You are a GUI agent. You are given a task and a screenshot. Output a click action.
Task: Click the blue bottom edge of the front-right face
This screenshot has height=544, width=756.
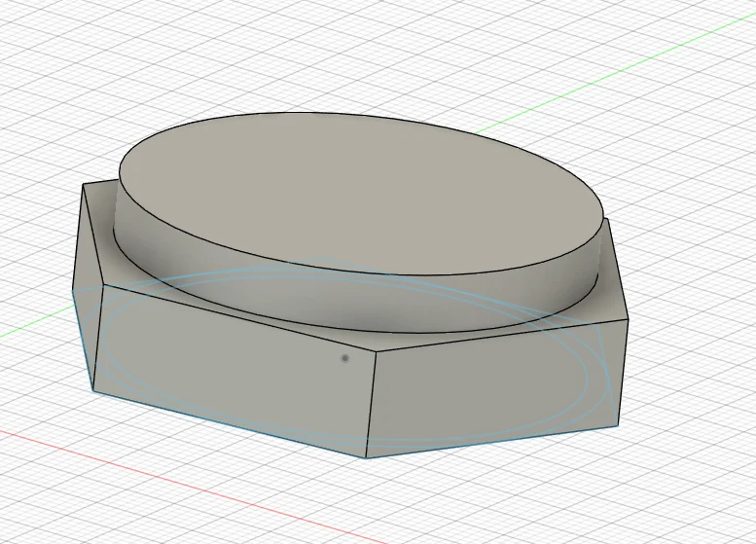491,441
